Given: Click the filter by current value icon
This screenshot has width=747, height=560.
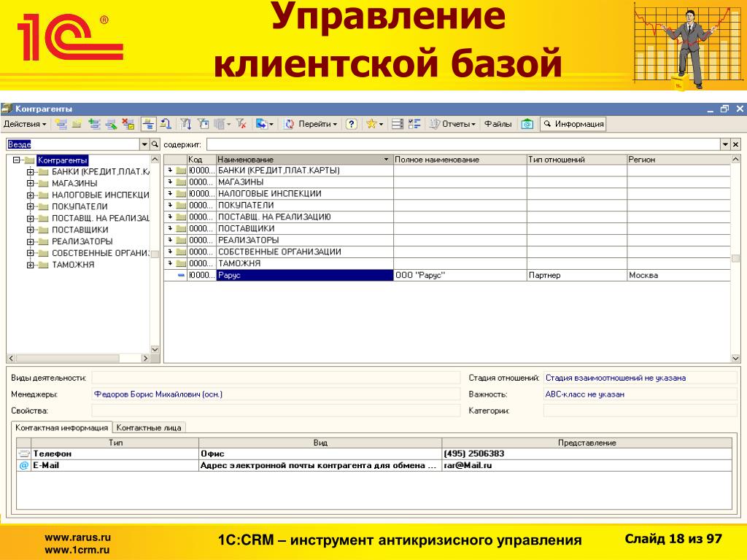Looking at the screenshot, I should pos(204,124).
